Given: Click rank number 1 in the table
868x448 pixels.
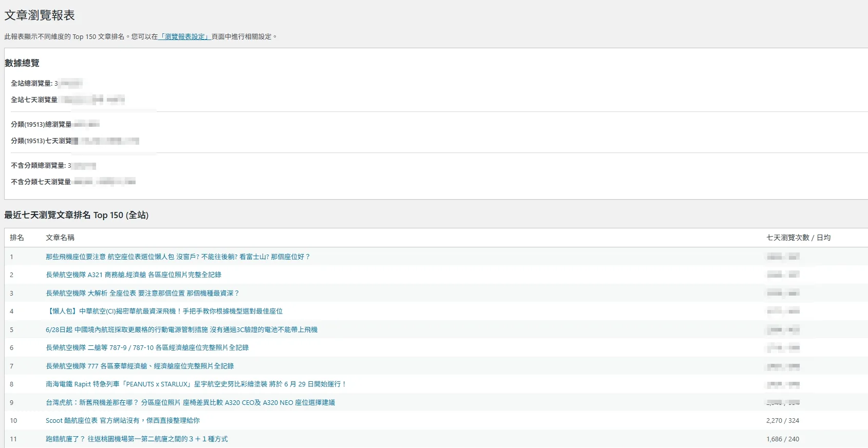Looking at the screenshot, I should click(11, 257).
